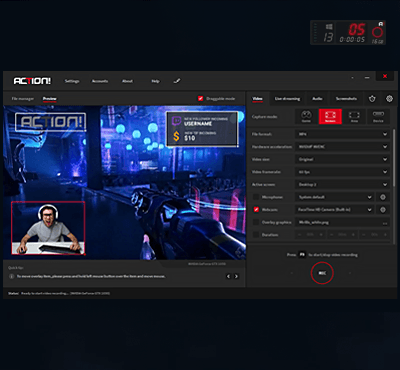Expand the File format dropdown
The width and height of the screenshot is (400, 370).
(342, 134)
